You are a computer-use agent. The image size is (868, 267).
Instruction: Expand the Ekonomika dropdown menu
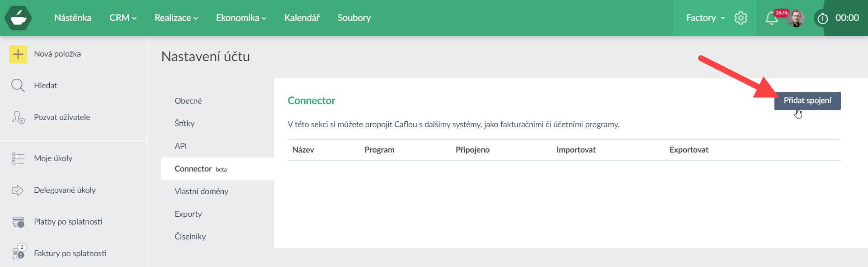[x=241, y=18]
